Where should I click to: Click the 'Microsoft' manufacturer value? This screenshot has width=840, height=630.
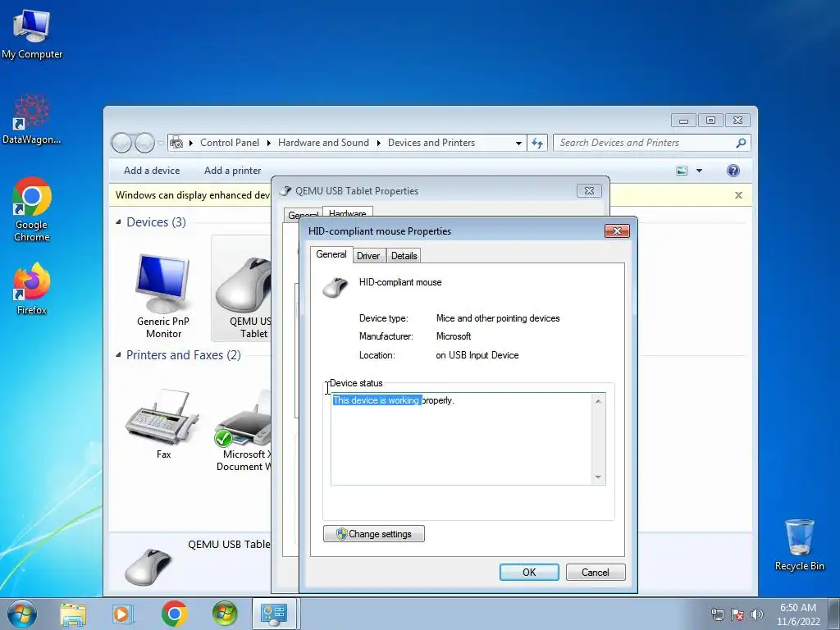(x=453, y=336)
